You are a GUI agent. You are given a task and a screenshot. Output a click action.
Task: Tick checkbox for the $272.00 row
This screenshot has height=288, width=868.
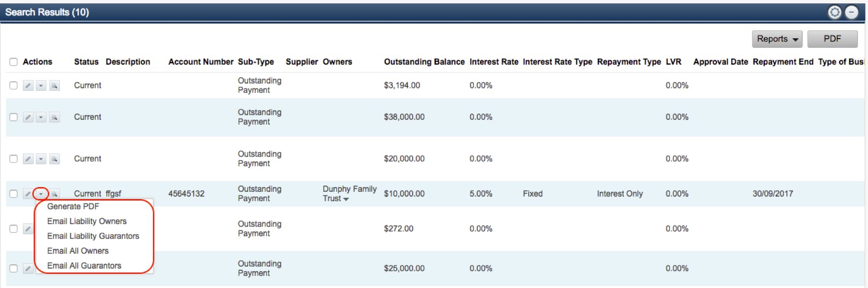tap(14, 229)
